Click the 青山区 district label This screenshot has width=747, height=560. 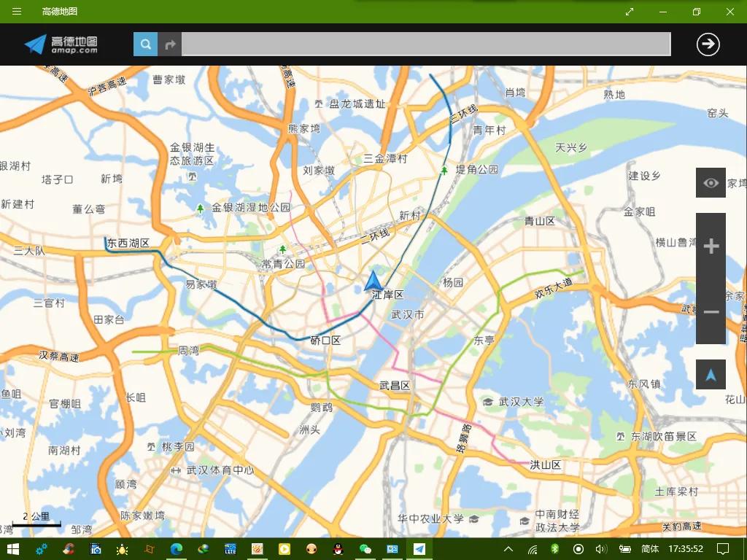click(540, 221)
